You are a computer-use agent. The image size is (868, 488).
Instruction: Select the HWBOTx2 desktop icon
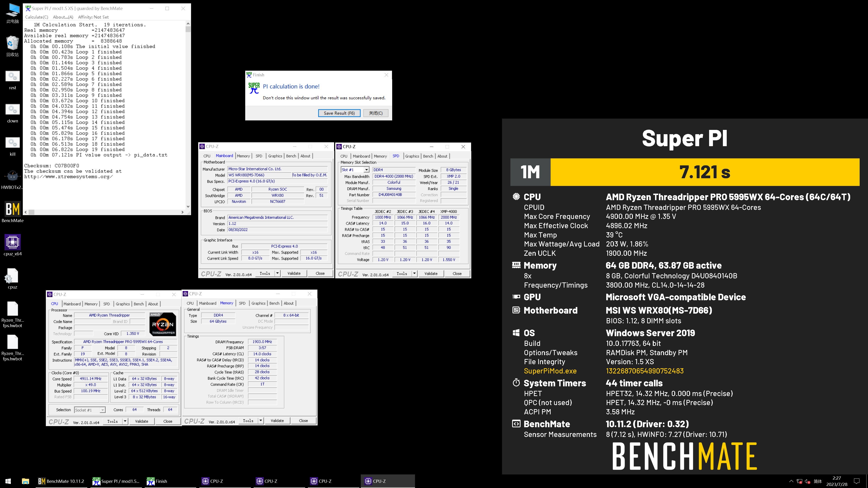[x=12, y=179]
